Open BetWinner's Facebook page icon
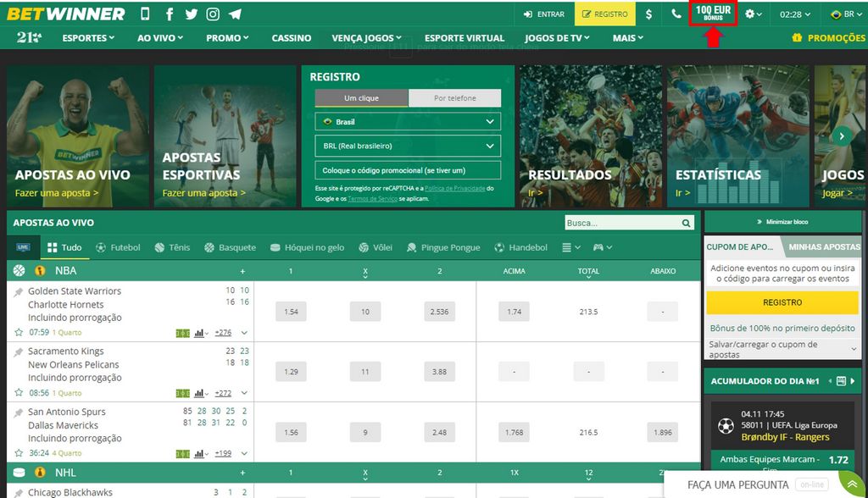This screenshot has height=498, width=868. [170, 14]
